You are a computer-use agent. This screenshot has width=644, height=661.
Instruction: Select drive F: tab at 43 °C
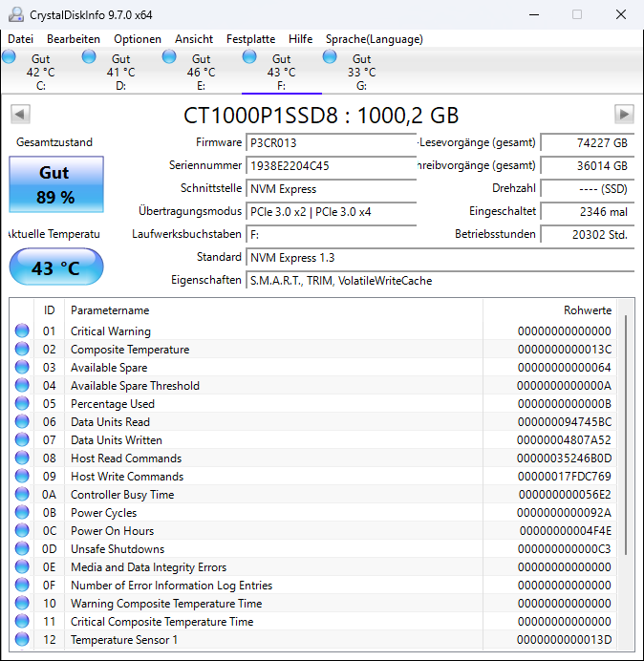point(281,72)
